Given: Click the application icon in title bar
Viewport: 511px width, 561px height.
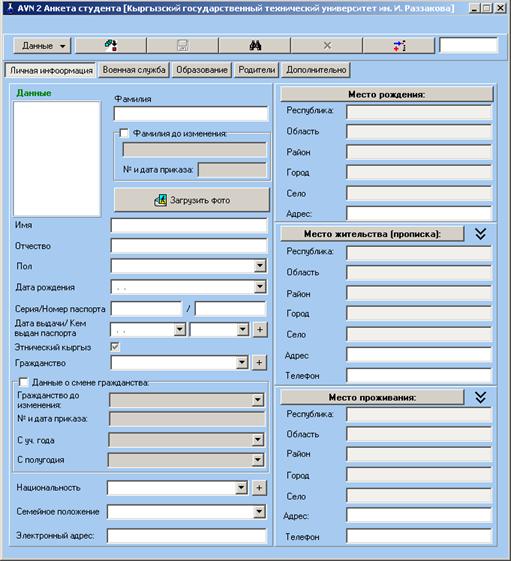Looking at the screenshot, I should point(10,8).
